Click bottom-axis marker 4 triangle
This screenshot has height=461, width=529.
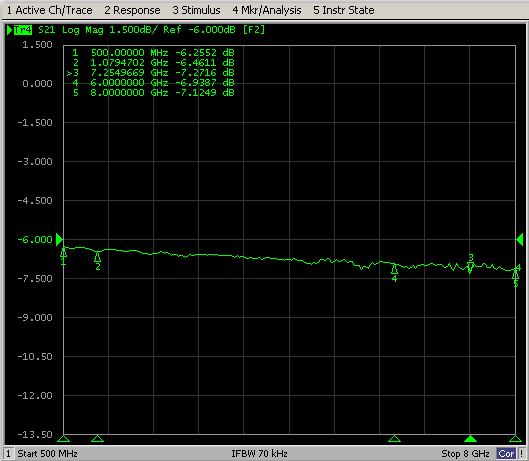394,439
